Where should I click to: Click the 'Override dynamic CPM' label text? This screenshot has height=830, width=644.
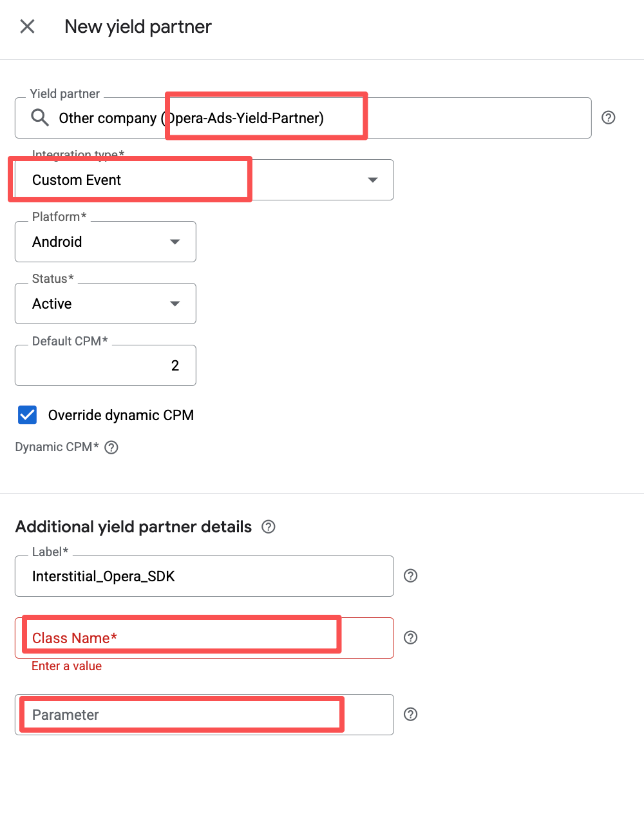pyautogui.click(x=121, y=415)
